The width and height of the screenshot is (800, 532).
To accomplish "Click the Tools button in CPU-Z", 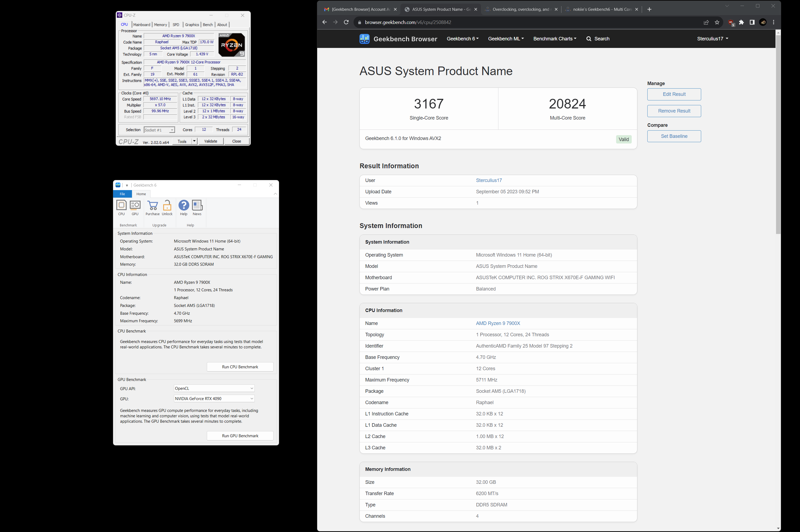I will coord(182,141).
